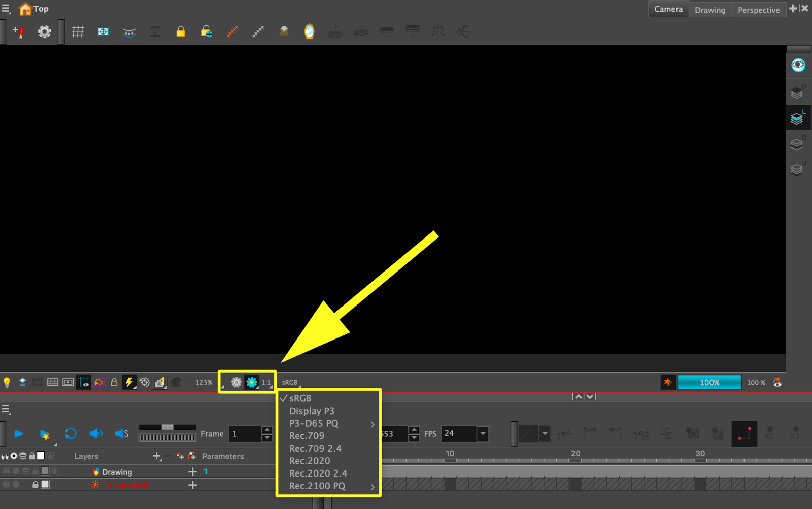The image size is (812, 509).
Task: Toggle loop playback in the timeline
Action: click(71, 434)
